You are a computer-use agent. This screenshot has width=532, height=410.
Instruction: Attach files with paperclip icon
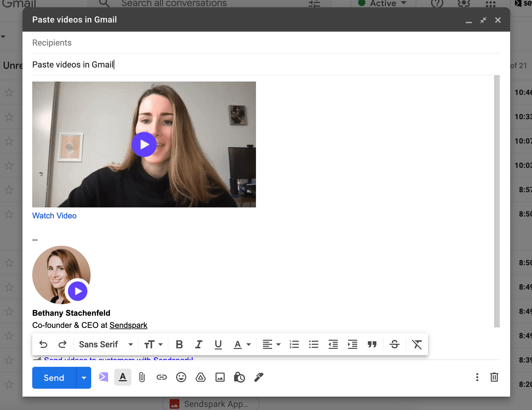(x=142, y=377)
